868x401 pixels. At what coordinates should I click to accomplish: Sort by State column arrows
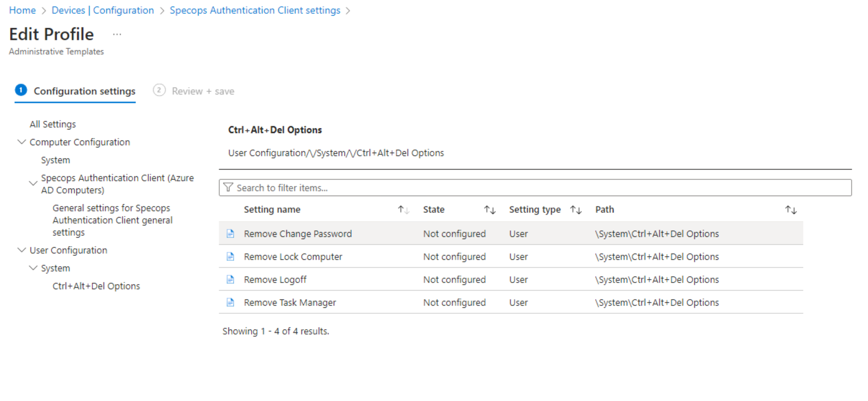489,210
